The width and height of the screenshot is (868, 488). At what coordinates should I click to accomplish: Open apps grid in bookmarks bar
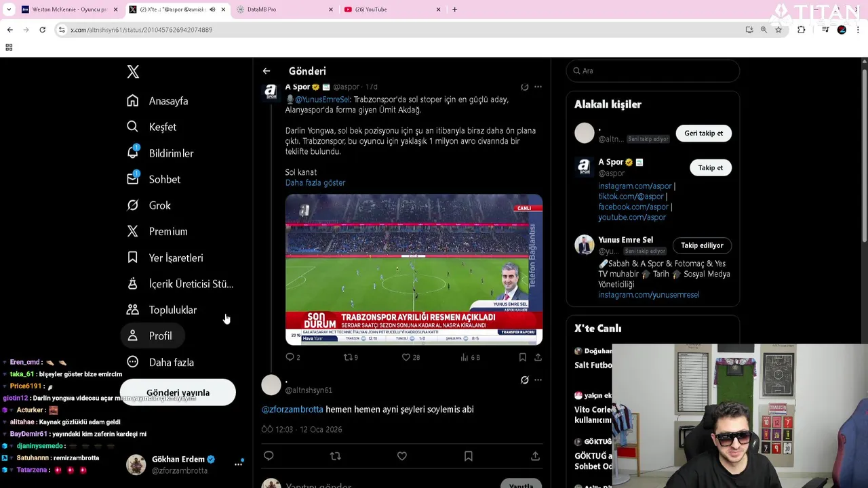tap(9, 47)
